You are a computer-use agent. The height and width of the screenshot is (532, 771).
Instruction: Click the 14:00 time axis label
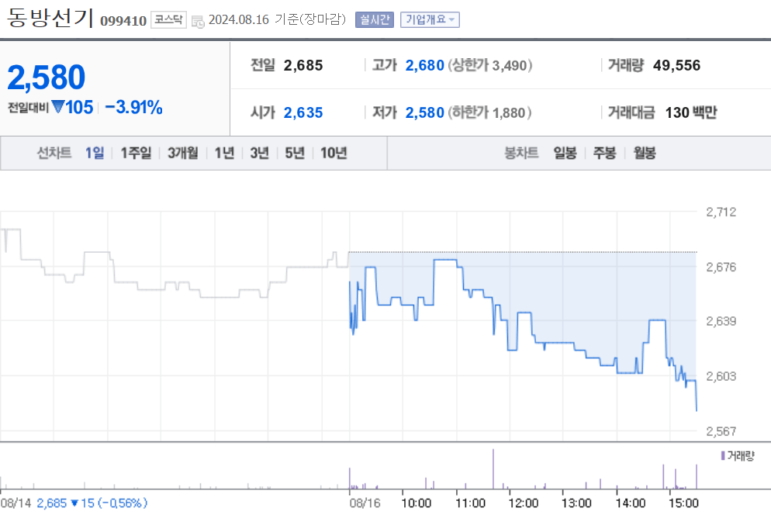631,503
